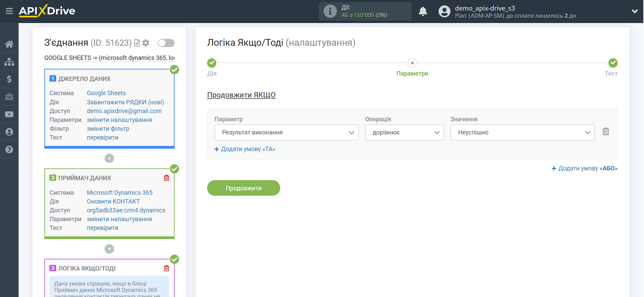Add an «ТА» condition
Viewport: 644px width, 297px height.
(245, 149)
